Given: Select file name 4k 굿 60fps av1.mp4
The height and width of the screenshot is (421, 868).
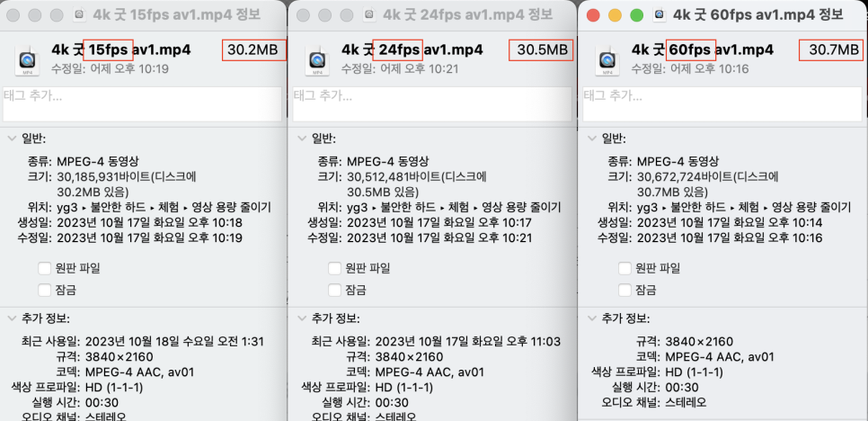Looking at the screenshot, I should pyautogui.click(x=703, y=49).
